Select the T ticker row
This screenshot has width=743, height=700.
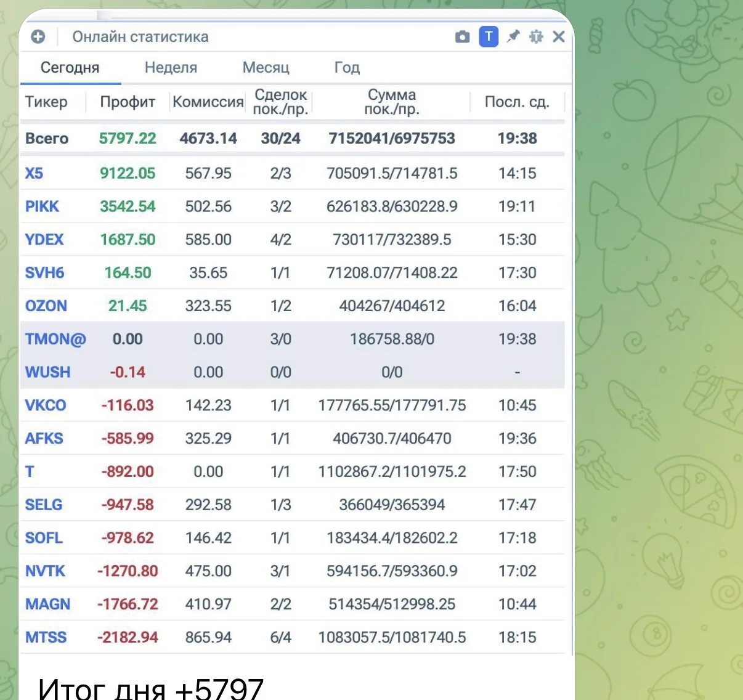[x=293, y=472]
